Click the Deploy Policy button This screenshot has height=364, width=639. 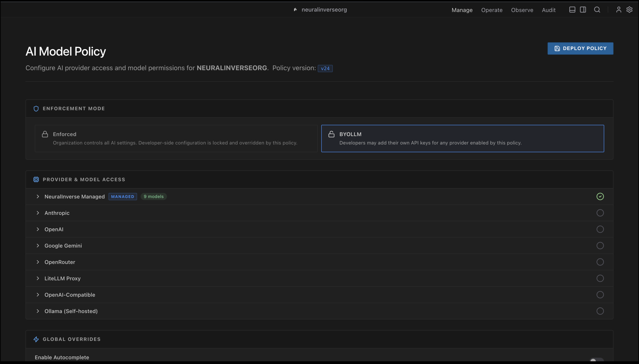tap(580, 49)
